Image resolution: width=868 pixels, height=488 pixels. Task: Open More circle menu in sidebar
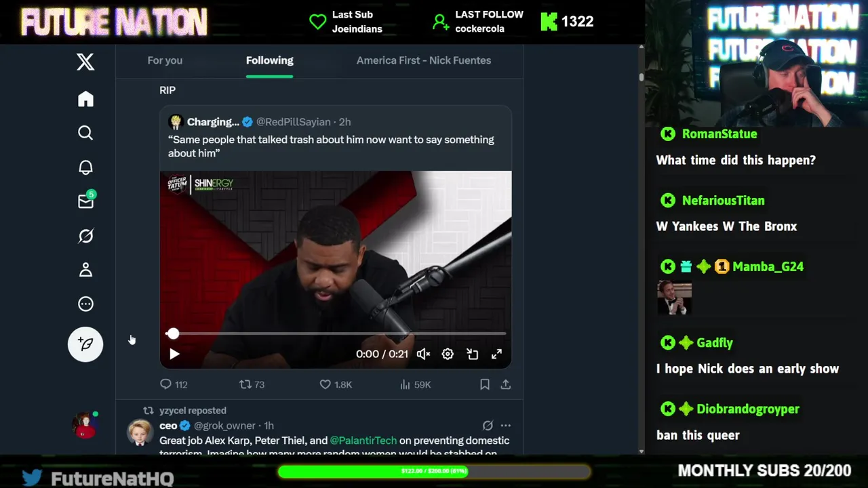point(85,304)
